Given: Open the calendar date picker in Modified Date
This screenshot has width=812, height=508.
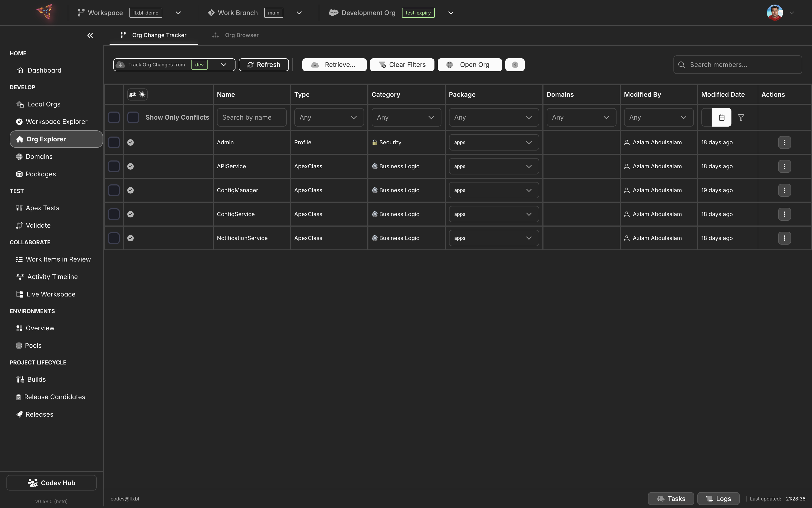Looking at the screenshot, I should coord(722,117).
